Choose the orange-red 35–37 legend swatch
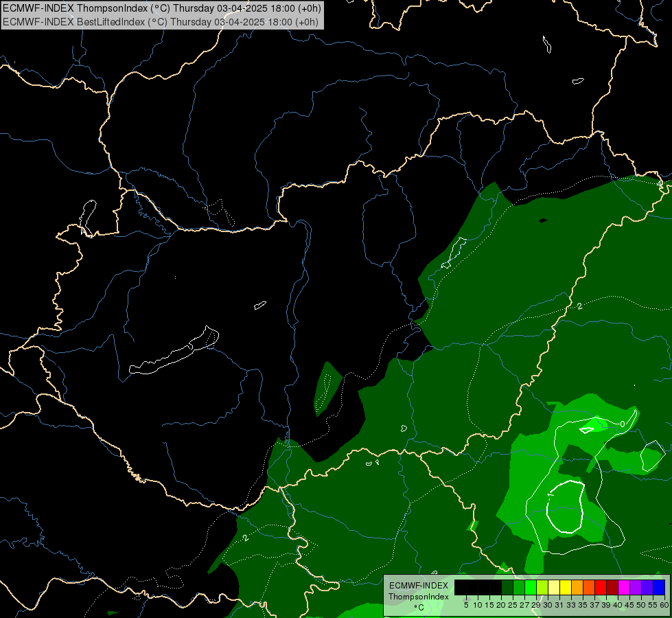The width and height of the screenshot is (672, 618). click(x=589, y=587)
